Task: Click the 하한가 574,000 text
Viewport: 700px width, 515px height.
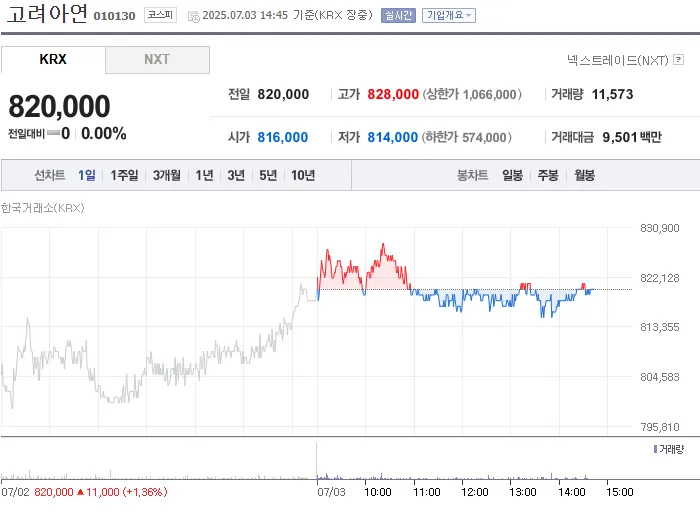Action: pos(467,137)
